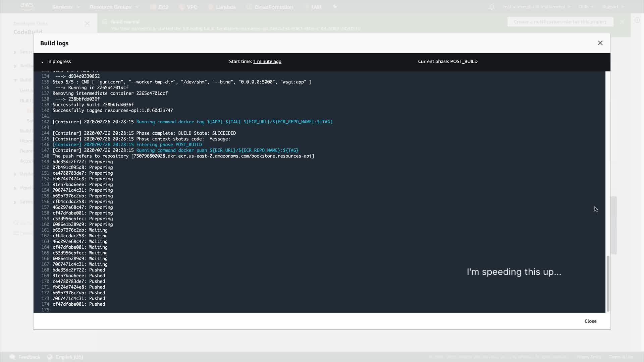Click the info icon at top right
This screenshot has width=644, height=362.
tap(637, 20)
